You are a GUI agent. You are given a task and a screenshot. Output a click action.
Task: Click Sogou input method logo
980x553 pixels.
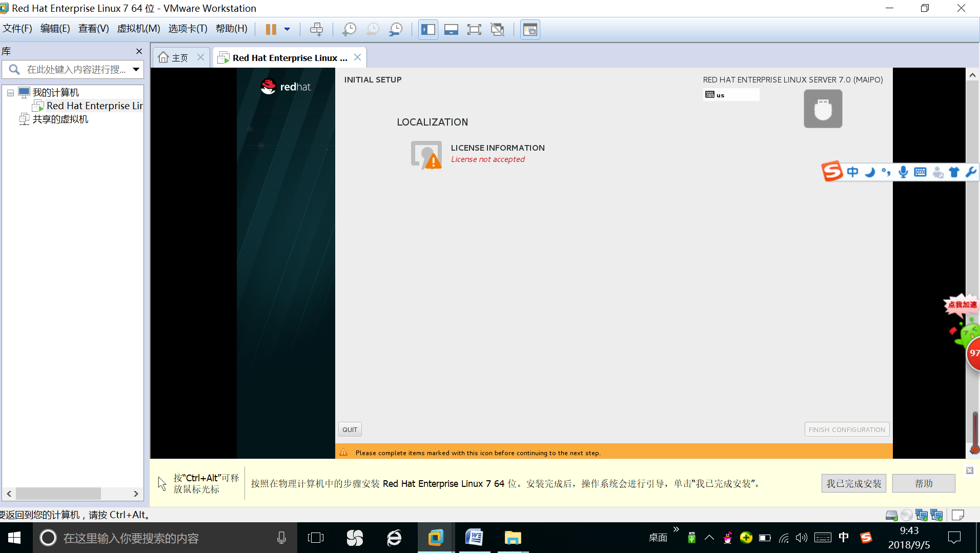pyautogui.click(x=832, y=171)
